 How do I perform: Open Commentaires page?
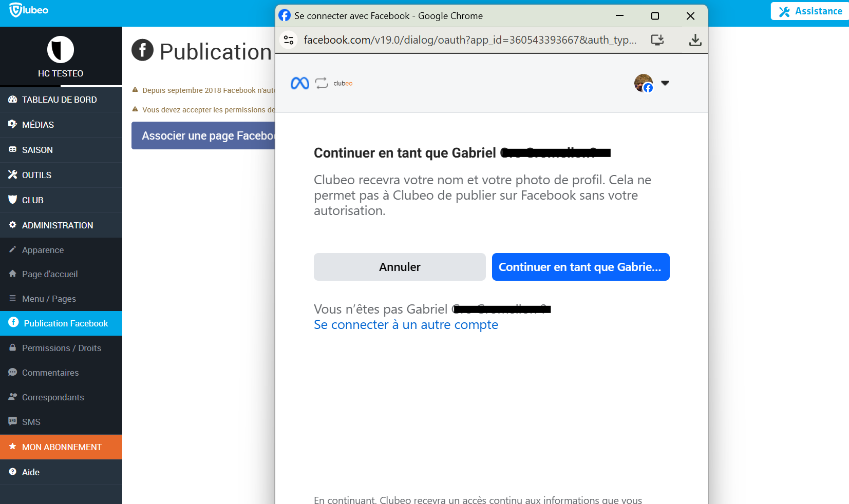[x=61, y=373]
